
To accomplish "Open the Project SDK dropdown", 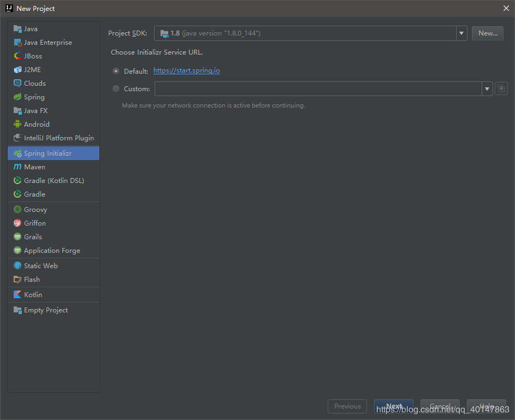I will tap(462, 33).
